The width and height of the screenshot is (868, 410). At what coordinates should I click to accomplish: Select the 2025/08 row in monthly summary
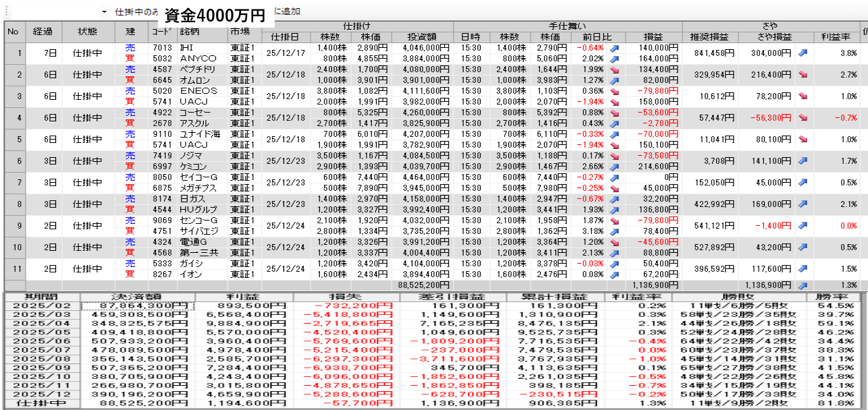(x=41, y=358)
